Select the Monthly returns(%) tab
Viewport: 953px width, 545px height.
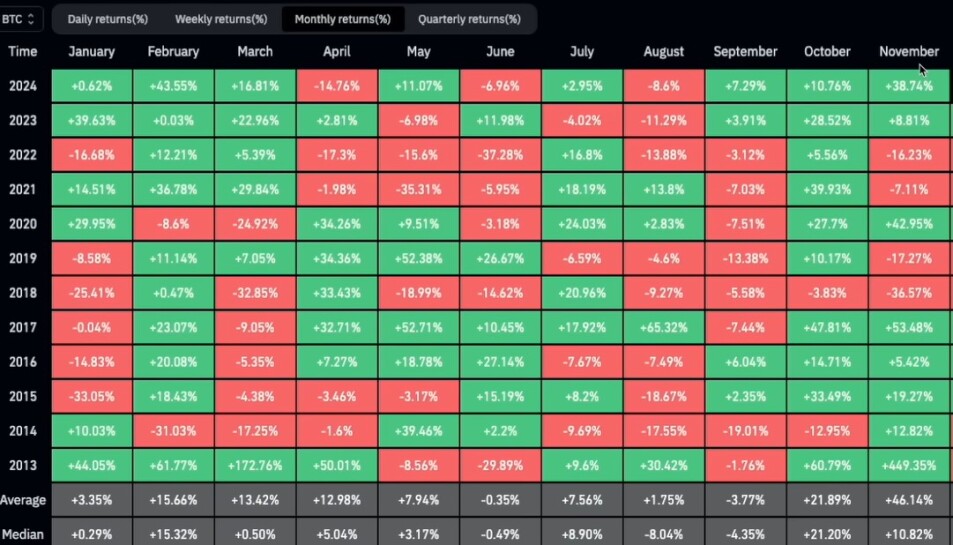click(x=343, y=19)
